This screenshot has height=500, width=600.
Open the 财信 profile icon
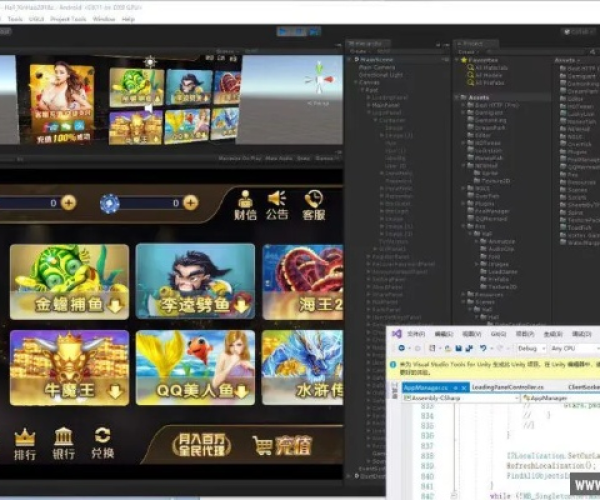click(x=245, y=203)
